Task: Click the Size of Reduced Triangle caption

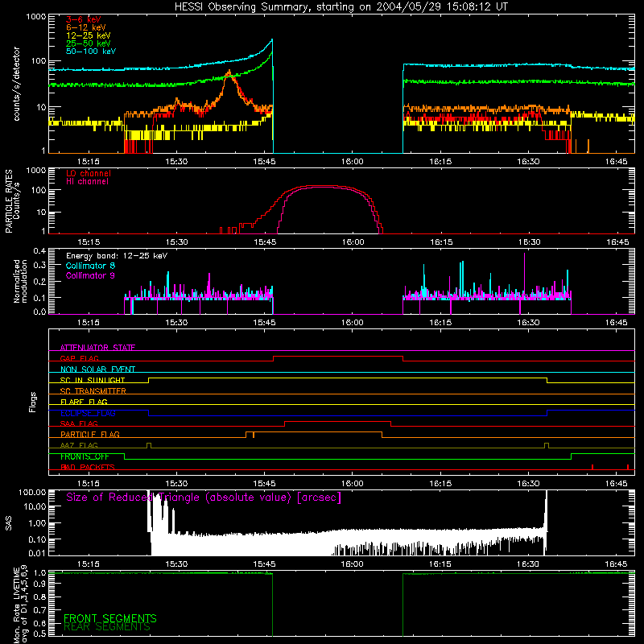Action: click(x=204, y=497)
